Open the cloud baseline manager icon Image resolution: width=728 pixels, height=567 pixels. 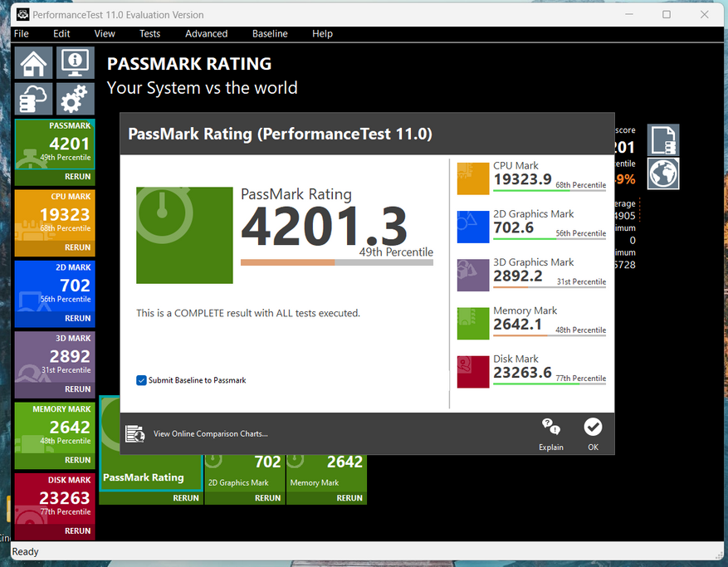(33, 99)
